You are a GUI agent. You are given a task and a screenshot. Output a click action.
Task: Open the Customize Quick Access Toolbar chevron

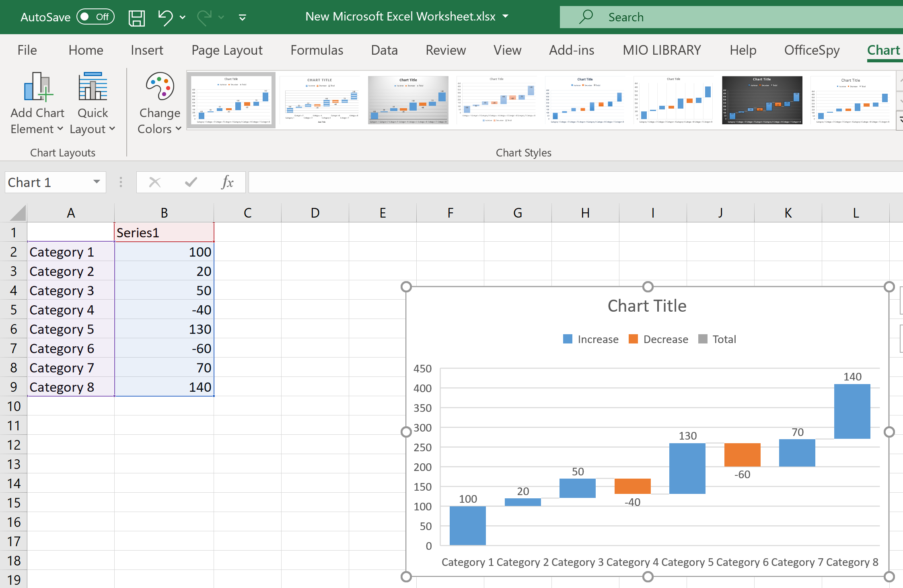coord(243,17)
